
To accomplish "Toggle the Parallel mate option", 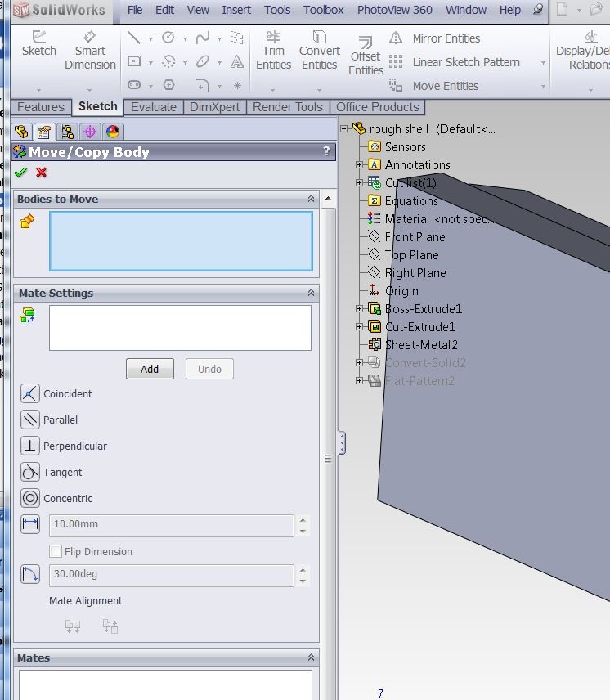I will [30, 420].
